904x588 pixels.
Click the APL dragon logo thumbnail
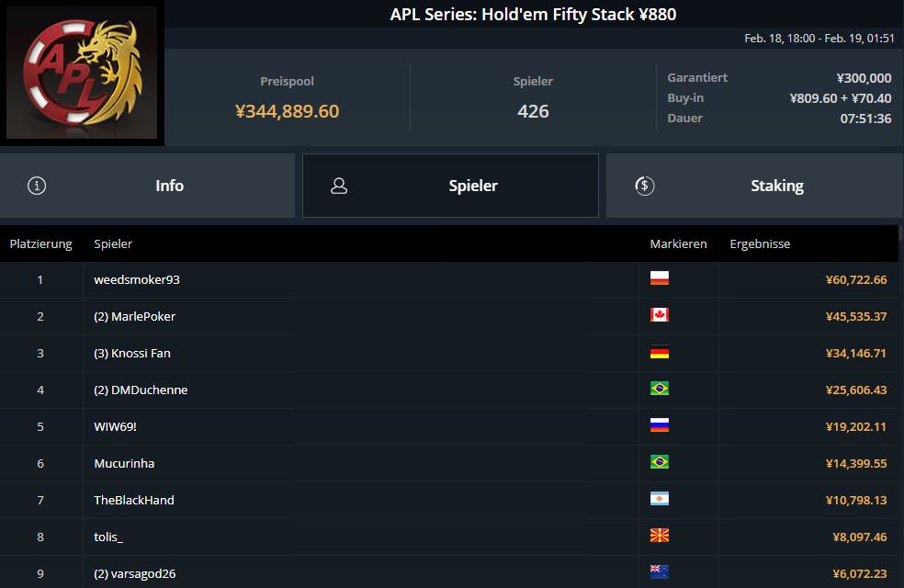pos(82,73)
